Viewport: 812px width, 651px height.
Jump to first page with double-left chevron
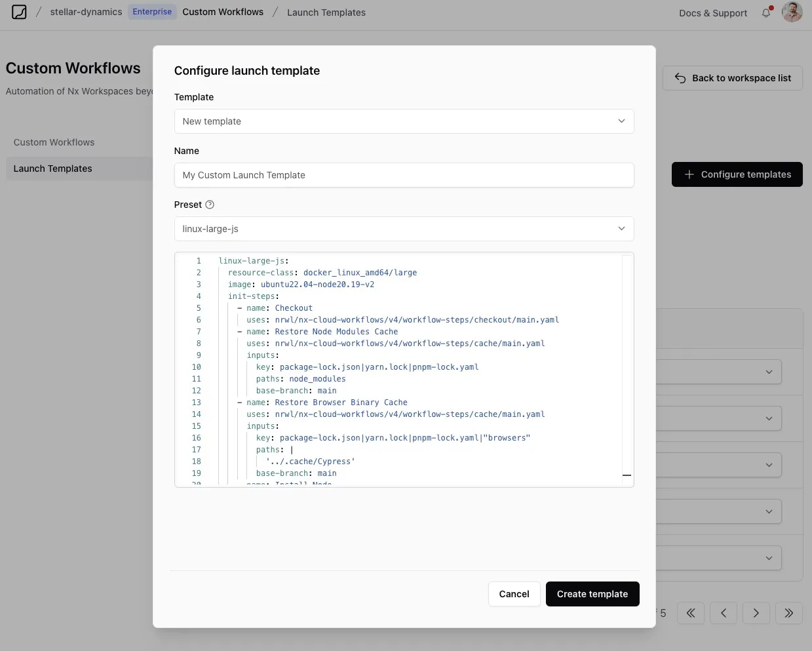[x=690, y=612]
